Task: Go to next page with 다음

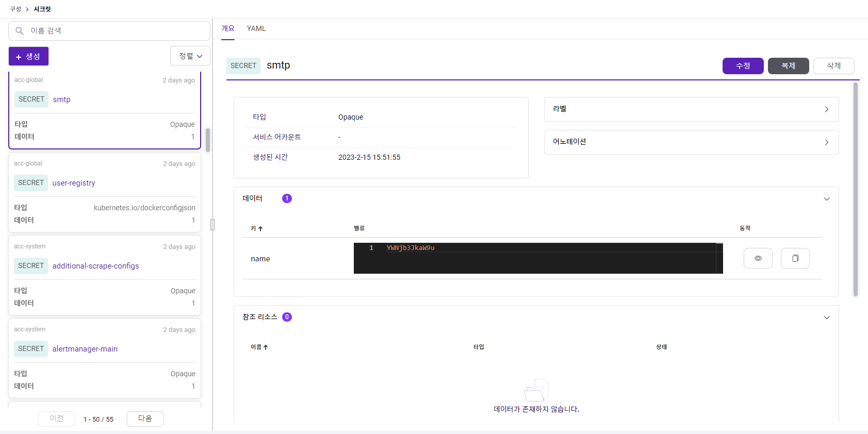Action: pos(145,419)
